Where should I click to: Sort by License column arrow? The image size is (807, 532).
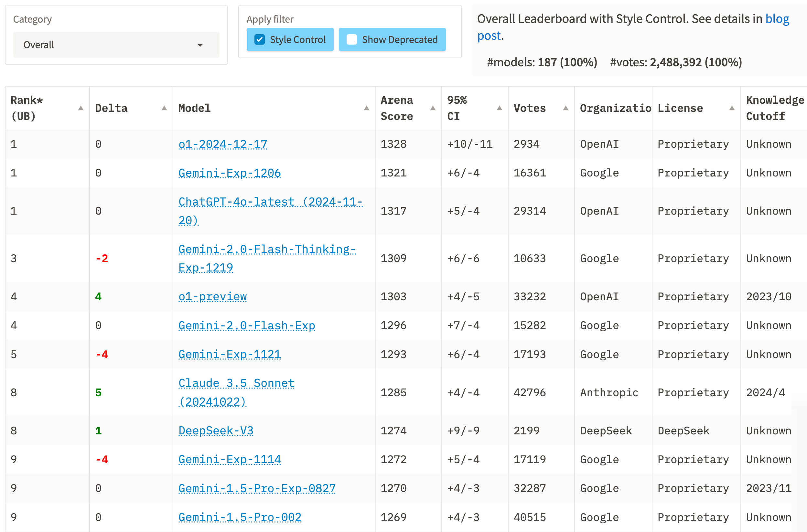coord(732,108)
